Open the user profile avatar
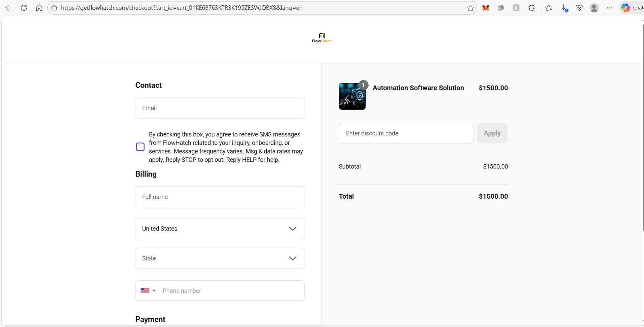 (594, 8)
